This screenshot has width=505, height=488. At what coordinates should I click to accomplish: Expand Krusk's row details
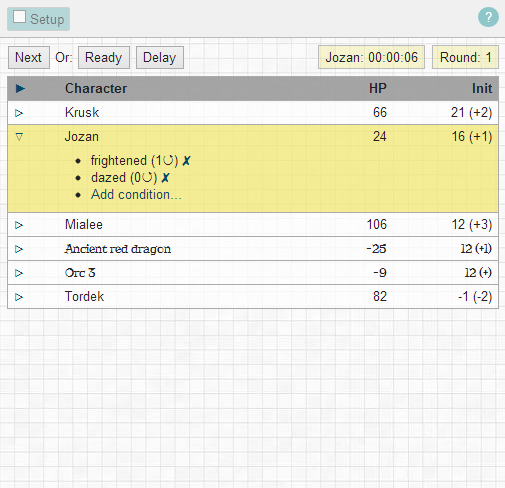(x=19, y=113)
